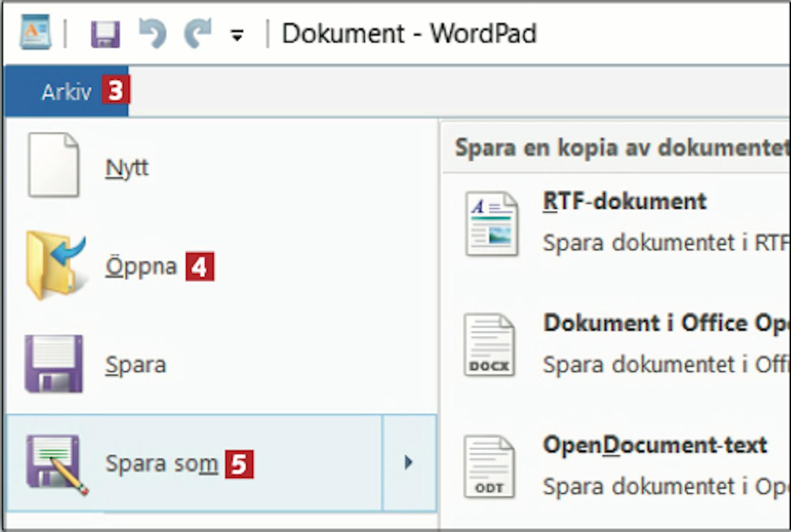
Task: Click the 'Spara en kopia av dokumentet' header
Action: (x=622, y=148)
